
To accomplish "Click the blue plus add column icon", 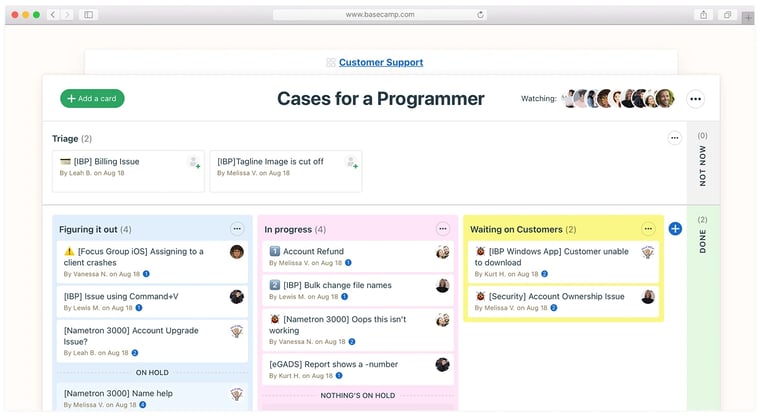I will pos(675,229).
